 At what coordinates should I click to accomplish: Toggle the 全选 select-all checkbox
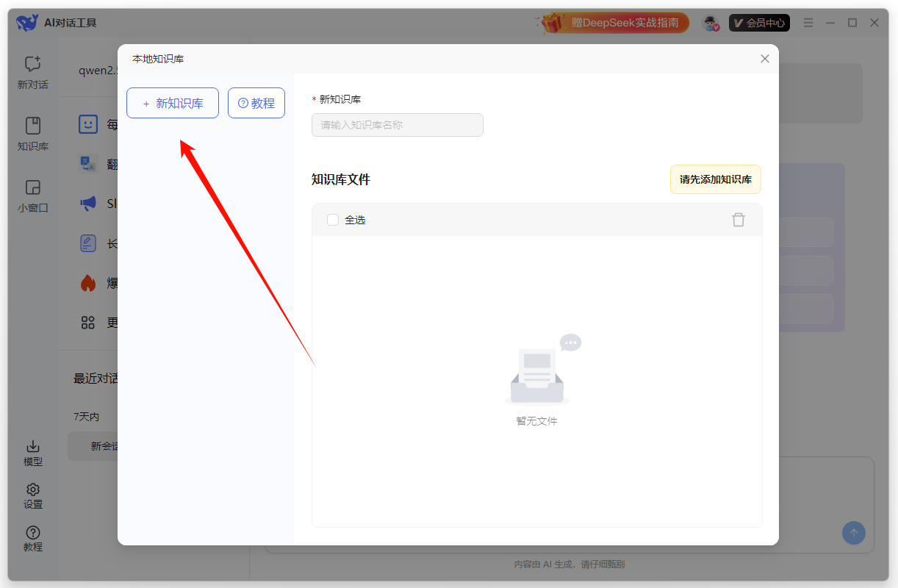click(x=333, y=220)
